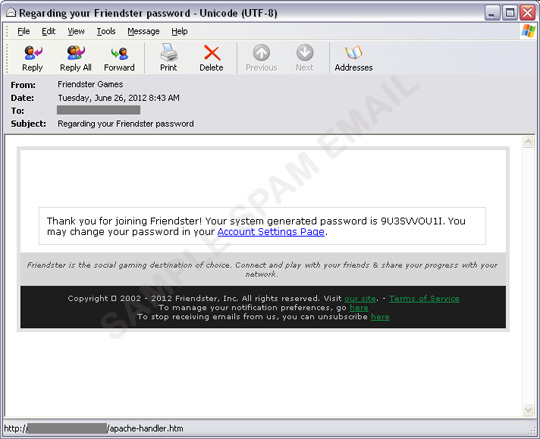The image size is (540, 439).
Task: Click the Next message arrow
Action: pos(305,58)
